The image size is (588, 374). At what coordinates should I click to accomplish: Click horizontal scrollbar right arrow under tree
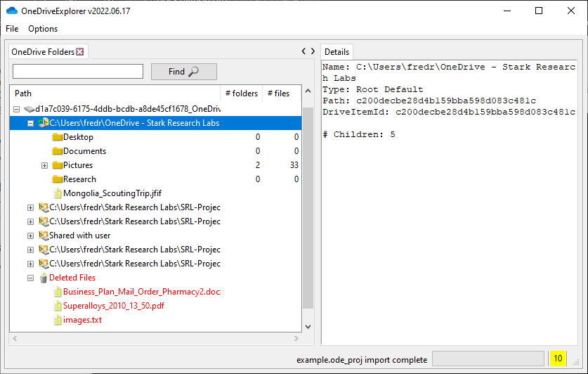tap(296, 338)
